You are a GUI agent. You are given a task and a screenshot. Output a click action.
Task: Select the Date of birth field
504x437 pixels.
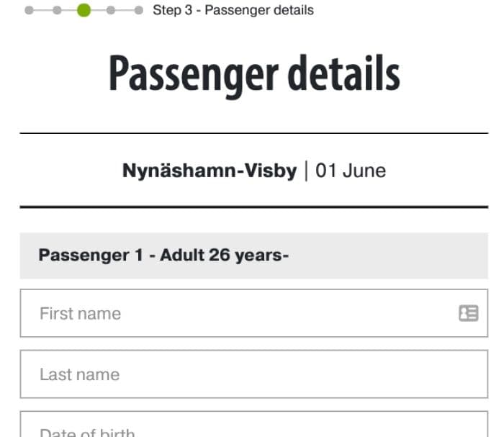click(253, 428)
